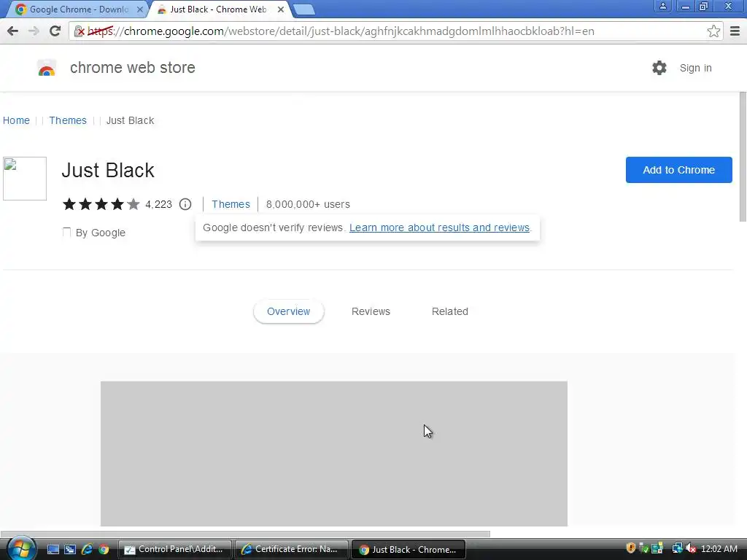Open Learn more about results and reviews

tap(439, 227)
